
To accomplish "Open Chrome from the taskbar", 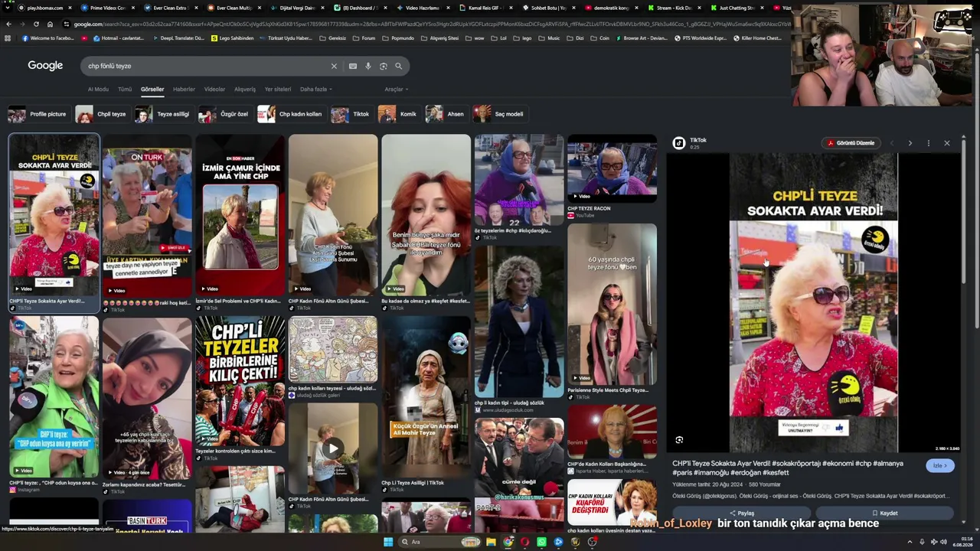I will [508, 542].
